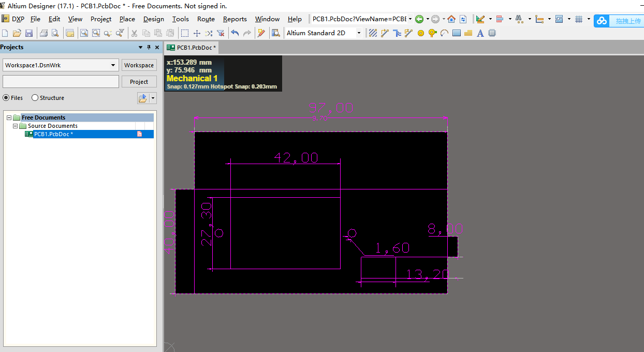Click the Place Via icon
The image size is (644, 352).
click(432, 33)
